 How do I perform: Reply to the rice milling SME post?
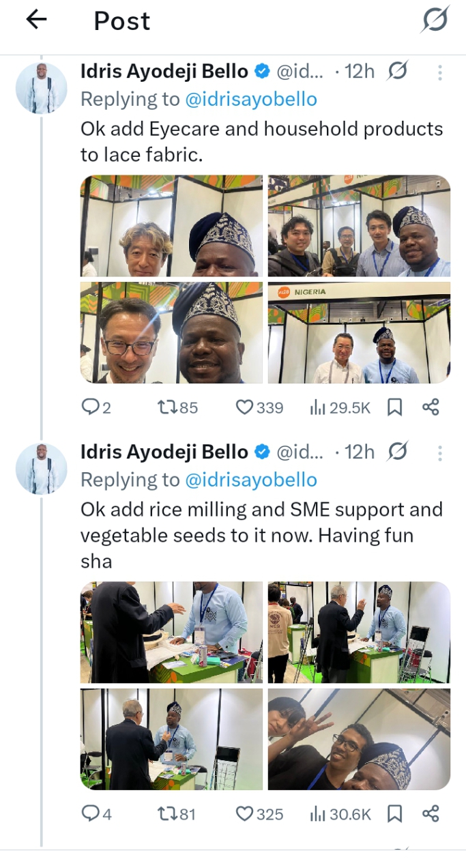[x=91, y=813]
